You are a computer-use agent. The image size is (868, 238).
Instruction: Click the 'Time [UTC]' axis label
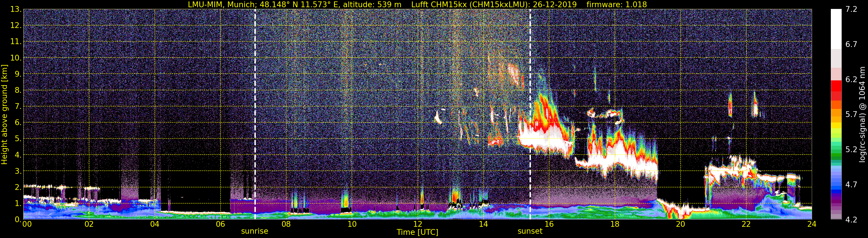(x=417, y=232)
